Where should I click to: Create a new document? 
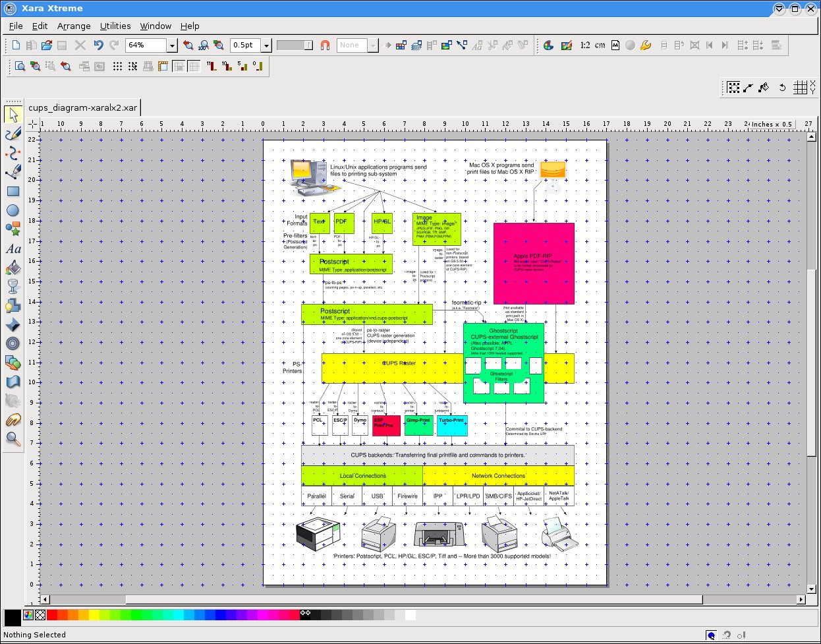pyautogui.click(x=16, y=45)
